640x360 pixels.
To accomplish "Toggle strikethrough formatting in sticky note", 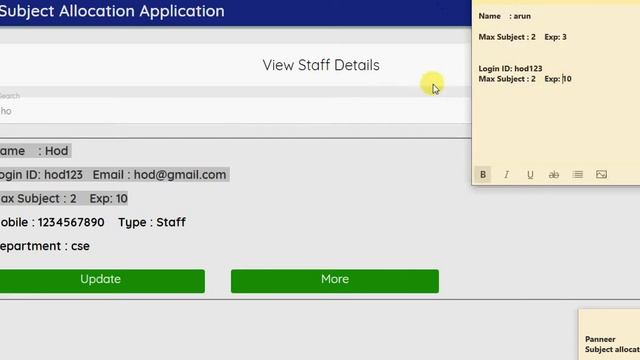I will (553, 175).
